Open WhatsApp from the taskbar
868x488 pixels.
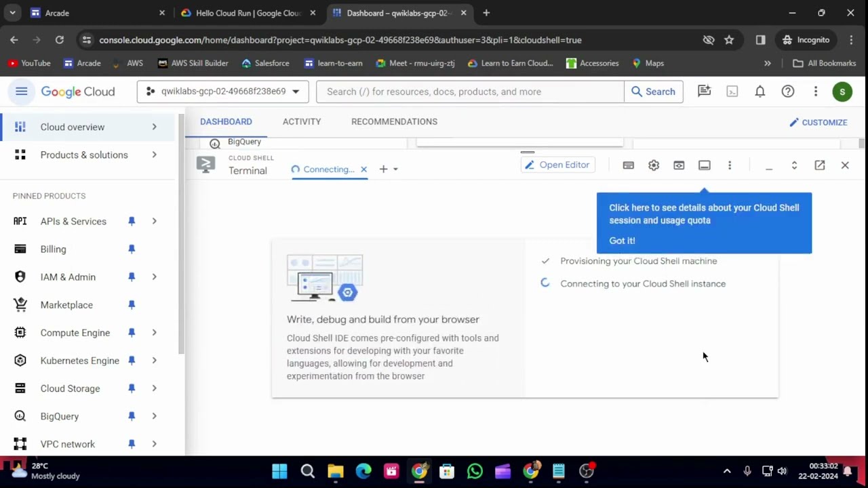(475, 471)
